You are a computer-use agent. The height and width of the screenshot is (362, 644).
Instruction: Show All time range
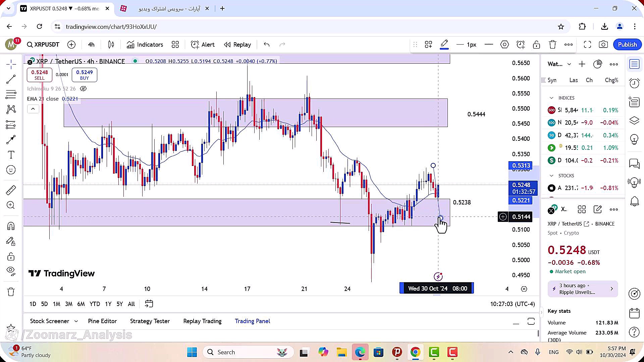[131, 304]
